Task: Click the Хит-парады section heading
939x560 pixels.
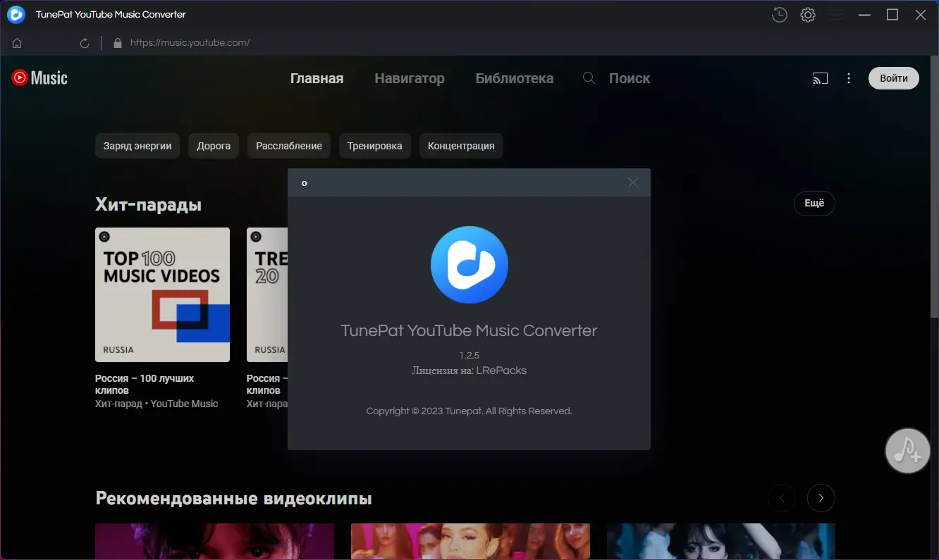Action: [148, 204]
